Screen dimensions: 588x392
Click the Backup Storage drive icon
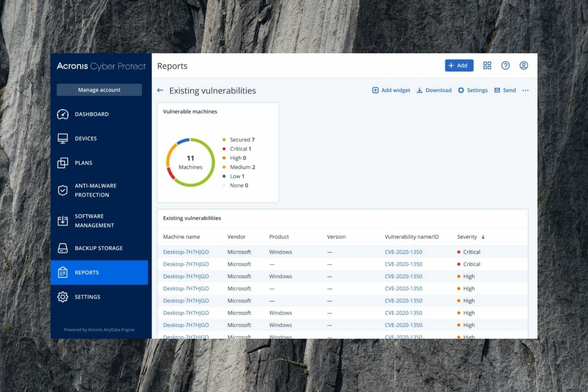pos(62,248)
